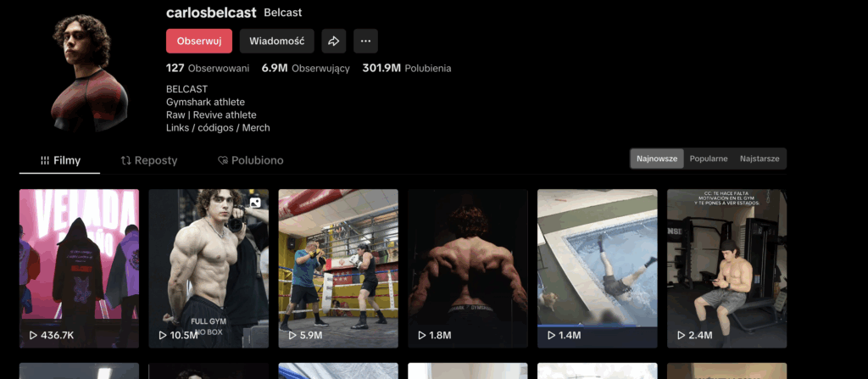Viewport: 868px width, 379px height.
Task: Open the swimming pool video with 1.4M views
Action: click(597, 267)
